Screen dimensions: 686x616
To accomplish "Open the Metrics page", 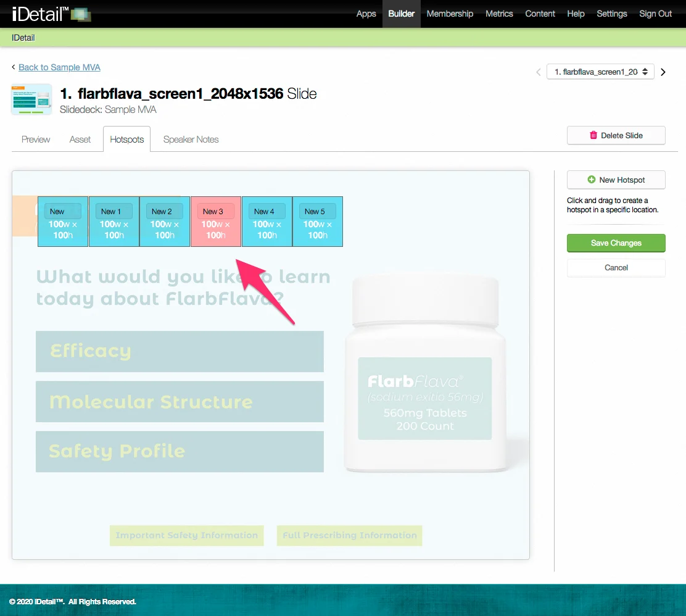I will click(498, 14).
